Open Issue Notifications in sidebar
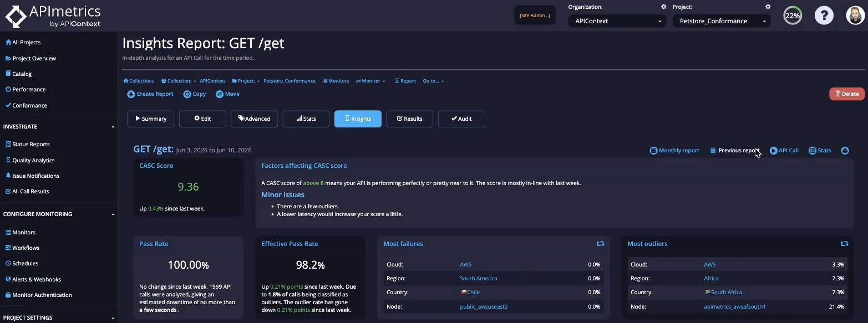This screenshot has width=868, height=323. [x=32, y=176]
